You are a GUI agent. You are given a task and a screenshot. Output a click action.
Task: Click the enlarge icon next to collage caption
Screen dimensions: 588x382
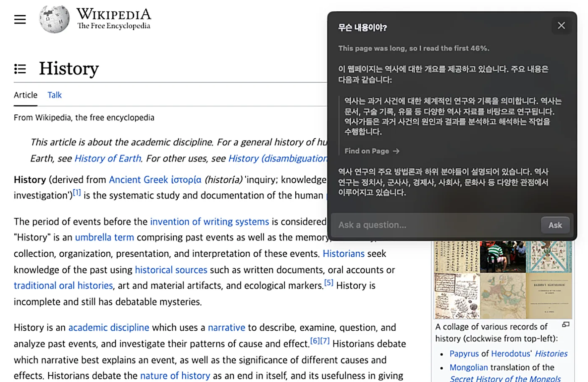click(x=565, y=324)
